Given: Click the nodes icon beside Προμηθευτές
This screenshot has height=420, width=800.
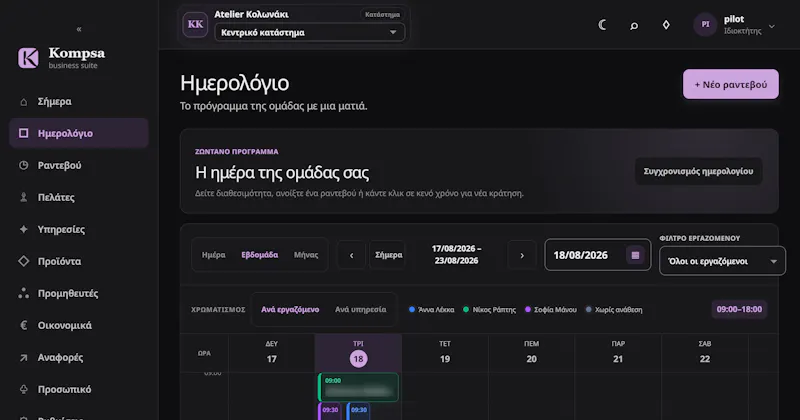Looking at the screenshot, I should pyautogui.click(x=23, y=293).
